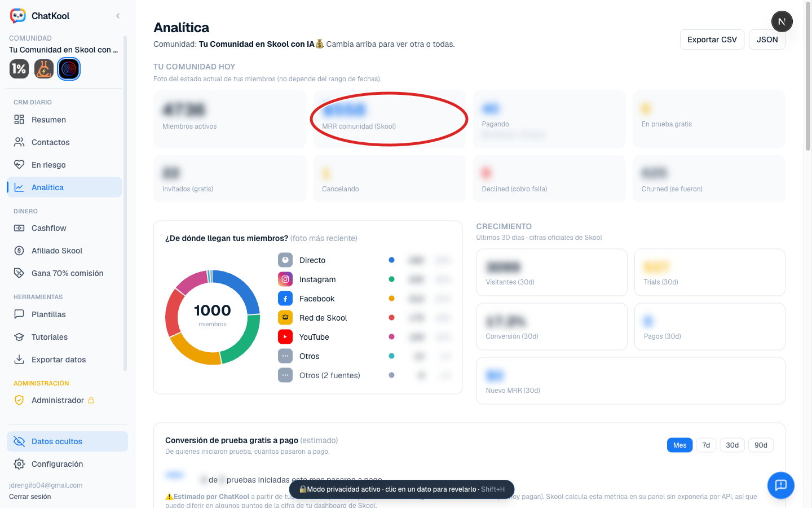The height and width of the screenshot is (508, 812).
Task: Click Cerrar sesión
Action: coord(30,497)
